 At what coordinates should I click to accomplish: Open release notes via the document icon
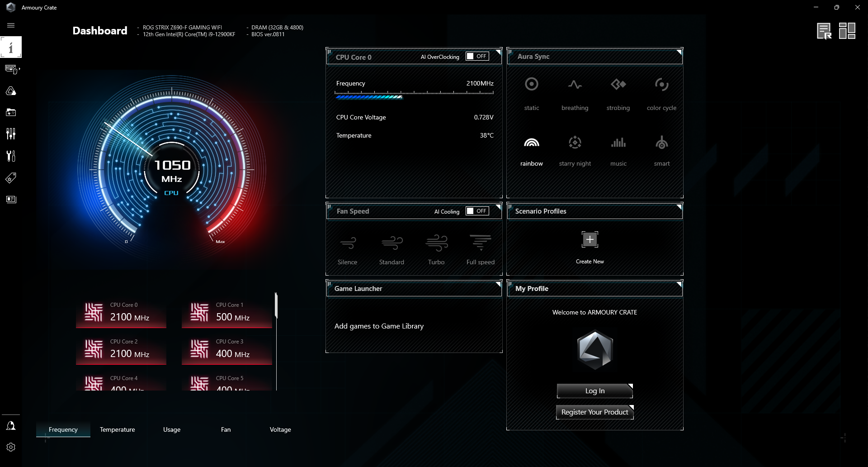pyautogui.click(x=824, y=31)
